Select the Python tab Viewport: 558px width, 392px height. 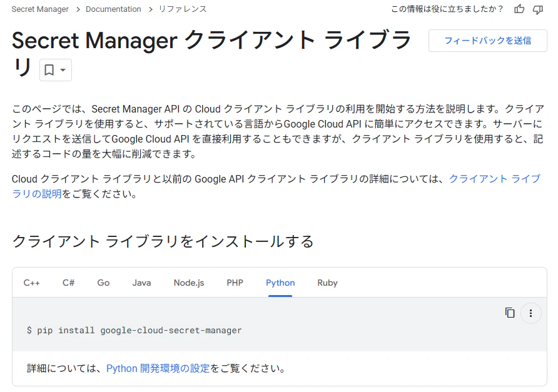[x=280, y=283]
